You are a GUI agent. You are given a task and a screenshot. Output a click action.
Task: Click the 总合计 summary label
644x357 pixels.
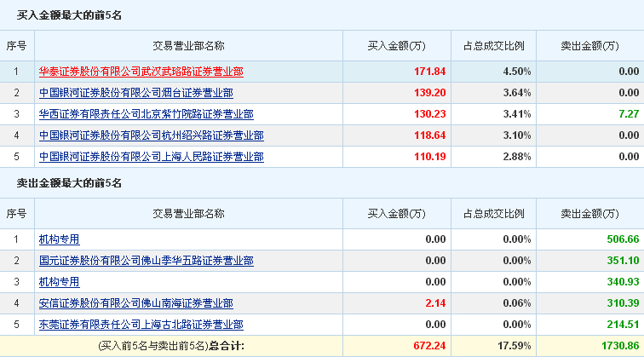(227, 346)
